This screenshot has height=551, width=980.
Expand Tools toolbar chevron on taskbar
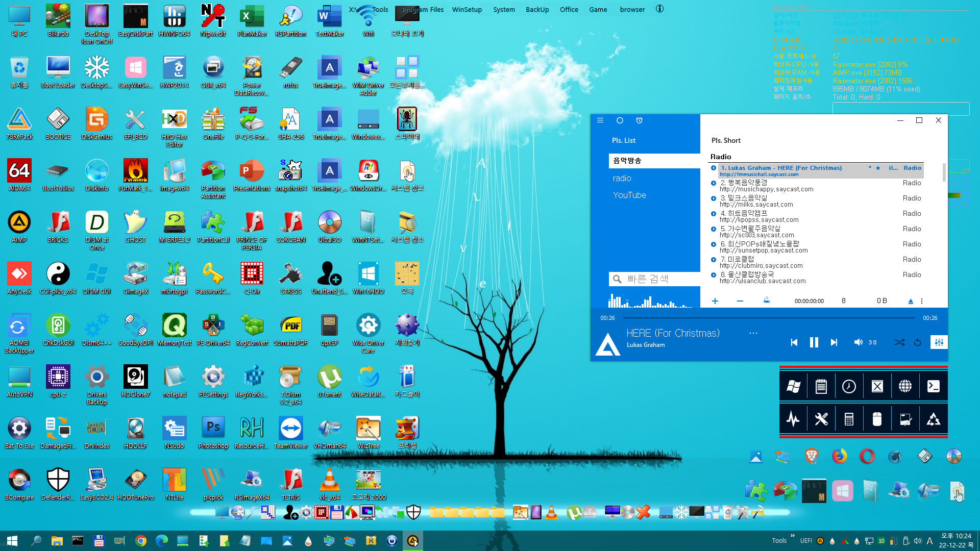tap(792, 536)
